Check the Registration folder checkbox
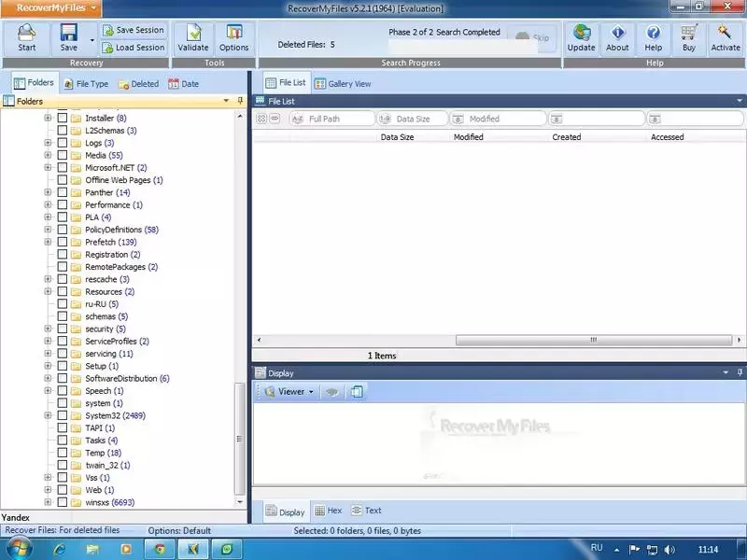Image resolution: width=747 pixels, height=560 pixels. [x=63, y=254]
